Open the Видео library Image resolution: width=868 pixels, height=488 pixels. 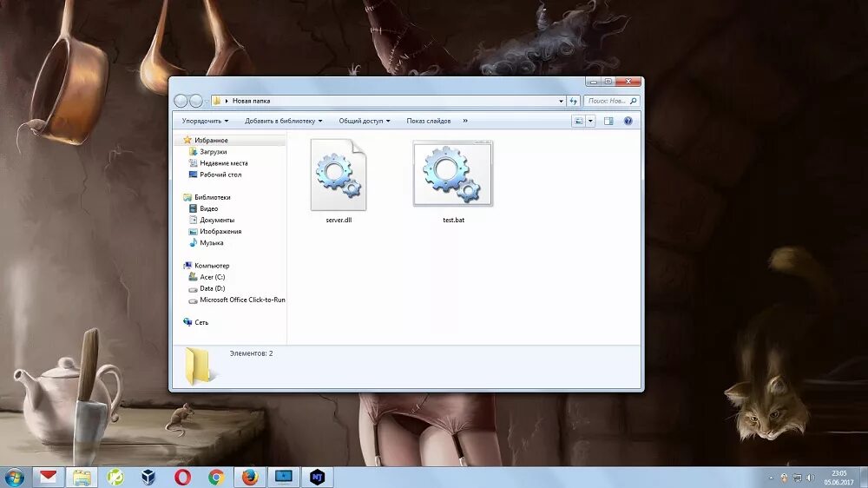(208, 208)
